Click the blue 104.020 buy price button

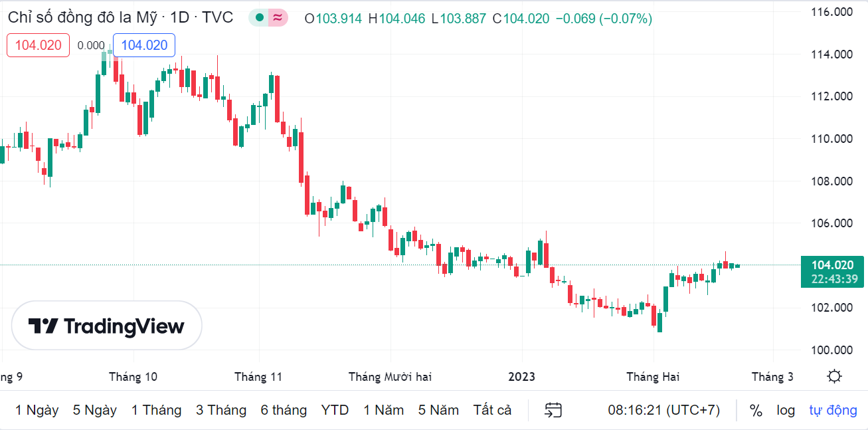[144, 45]
